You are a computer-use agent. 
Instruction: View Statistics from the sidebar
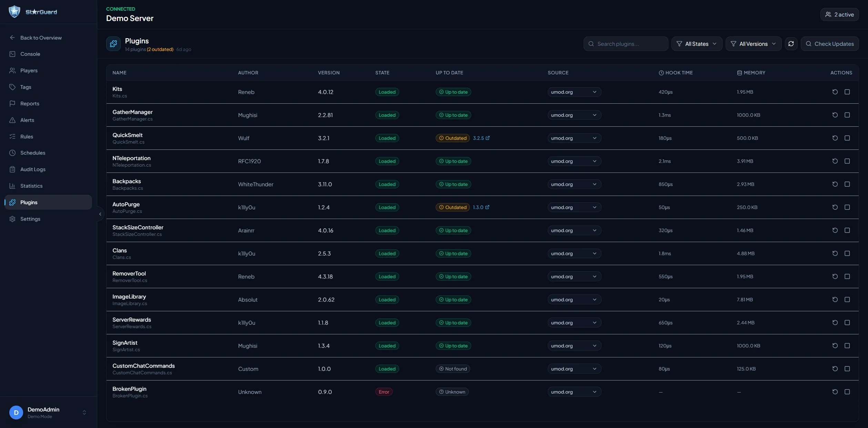[31, 186]
